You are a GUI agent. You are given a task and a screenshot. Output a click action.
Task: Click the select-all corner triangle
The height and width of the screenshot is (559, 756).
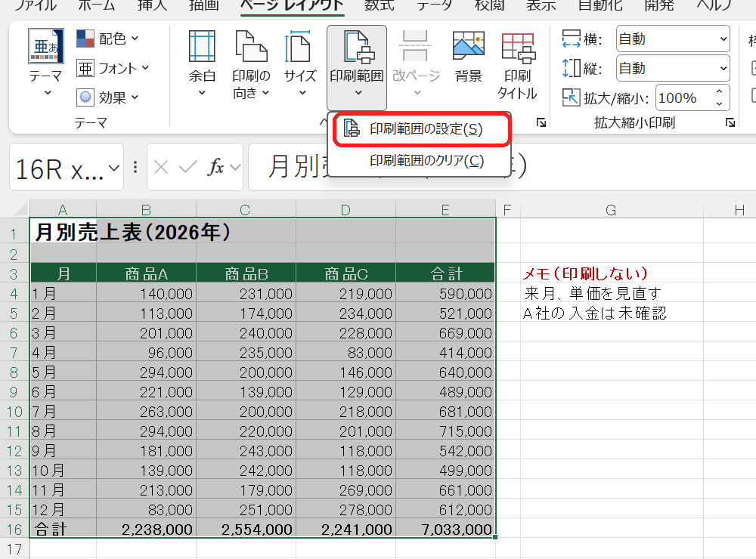20,209
